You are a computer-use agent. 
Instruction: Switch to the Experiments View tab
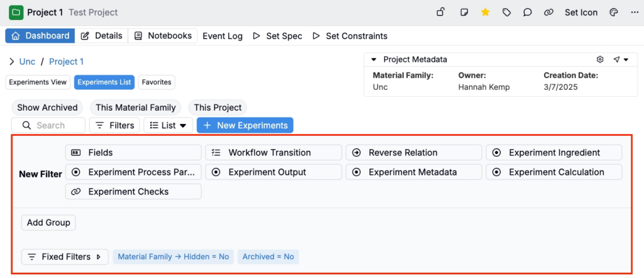[38, 82]
